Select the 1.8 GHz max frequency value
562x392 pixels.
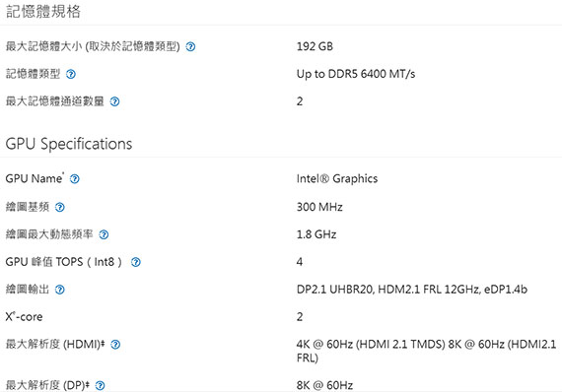(316, 234)
